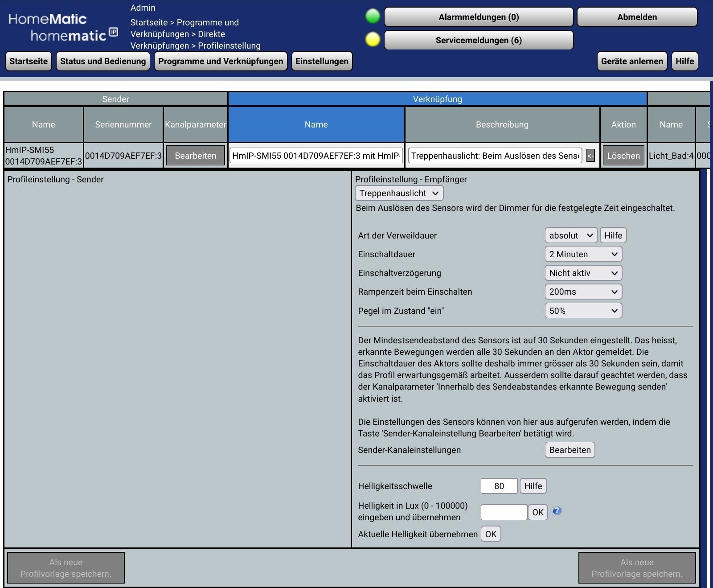713x588 pixels.
Task: Click Geräte anlernen in the top bar
Action: (632, 61)
